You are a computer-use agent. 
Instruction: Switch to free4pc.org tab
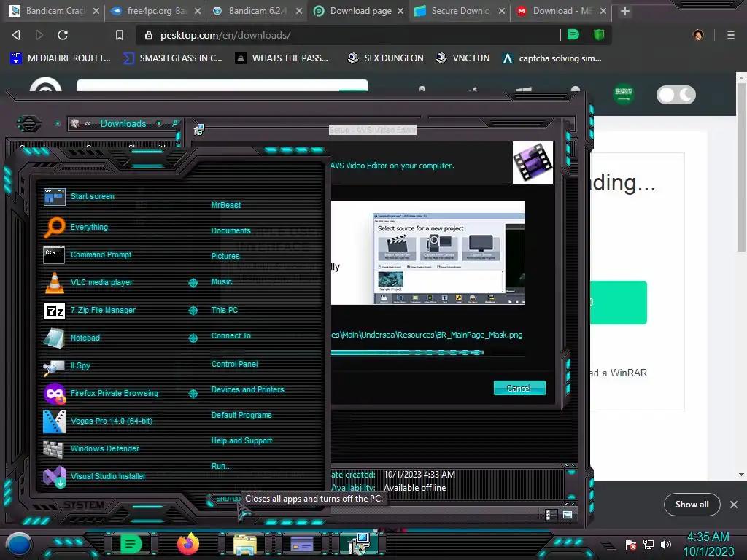pos(155,11)
